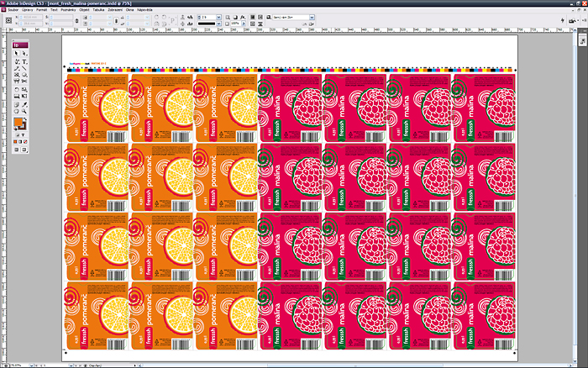Click the Y position field
The width and height of the screenshot is (588, 368).
[32, 24]
